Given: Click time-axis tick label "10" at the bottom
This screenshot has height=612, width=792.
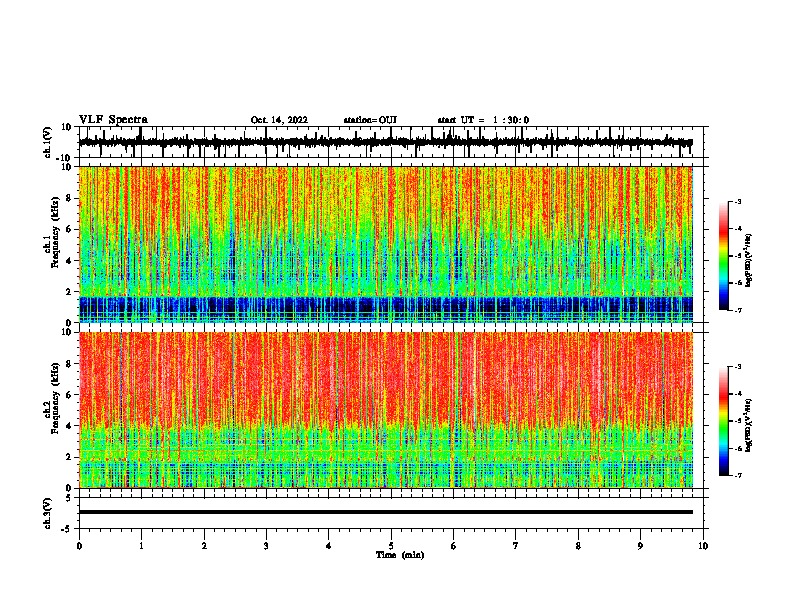Looking at the screenshot, I should (x=703, y=546).
